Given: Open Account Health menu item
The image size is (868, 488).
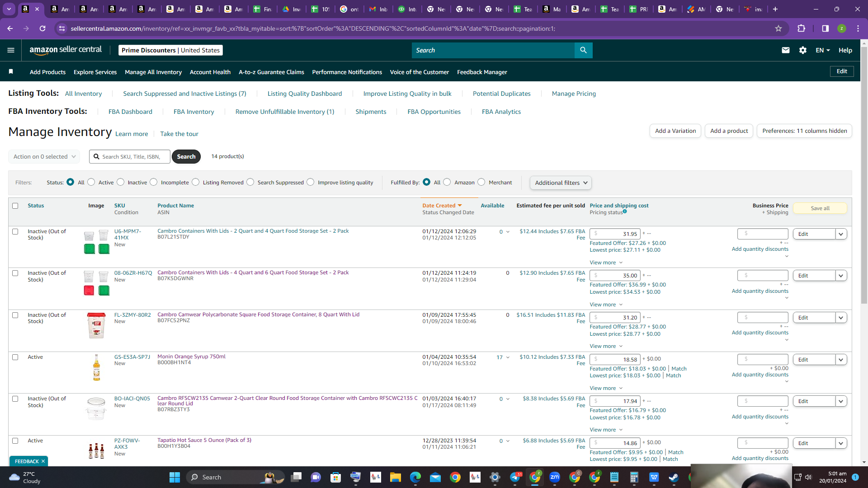Looking at the screenshot, I should [x=210, y=72].
